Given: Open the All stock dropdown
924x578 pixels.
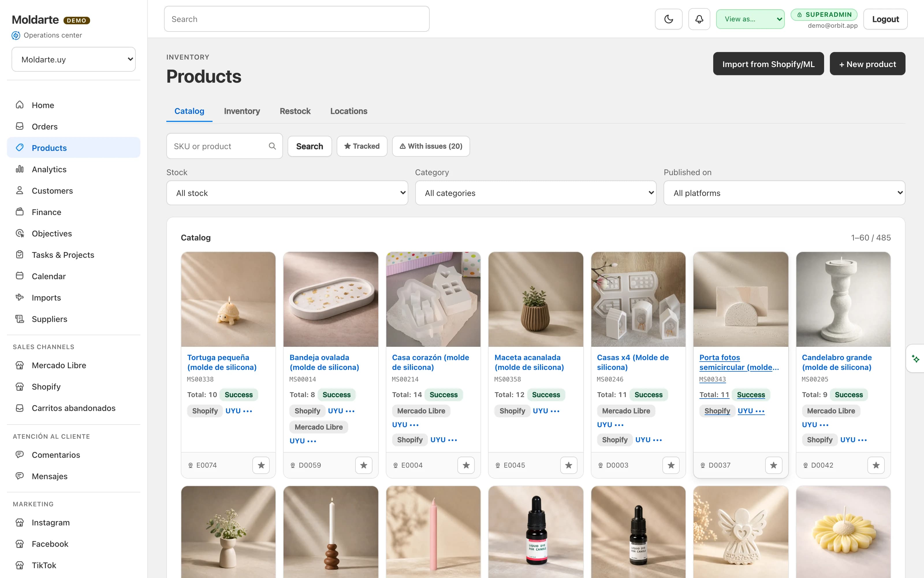Looking at the screenshot, I should 287,193.
